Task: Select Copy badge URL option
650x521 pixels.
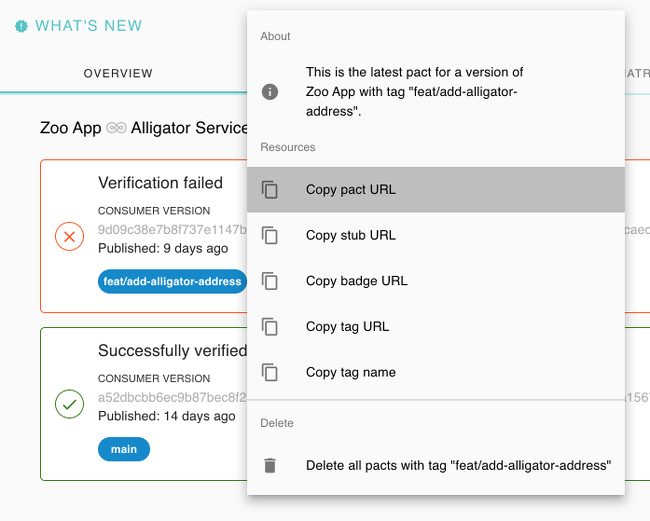Action: (x=357, y=281)
